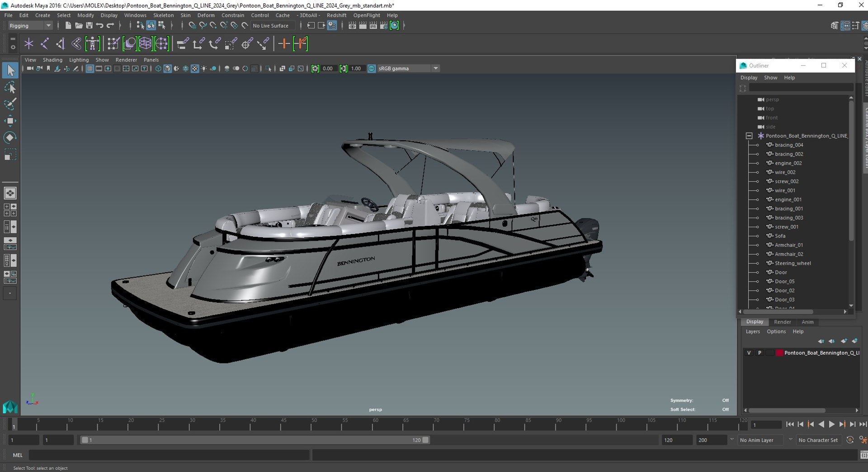
Task: Click the Outliner vertical scrollbar
Action: (x=851, y=170)
